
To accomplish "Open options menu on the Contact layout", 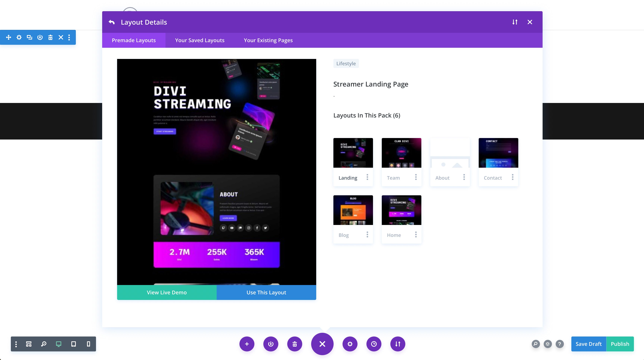I will click(x=512, y=177).
